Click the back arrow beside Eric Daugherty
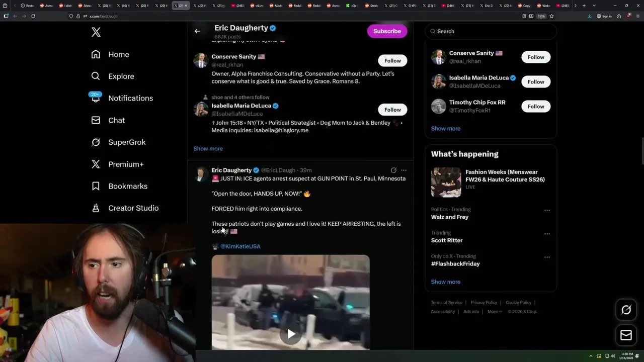The width and height of the screenshot is (644, 362). click(x=197, y=31)
